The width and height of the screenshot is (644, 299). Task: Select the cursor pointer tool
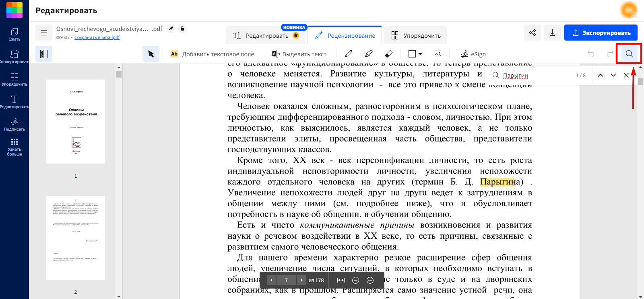[151, 54]
